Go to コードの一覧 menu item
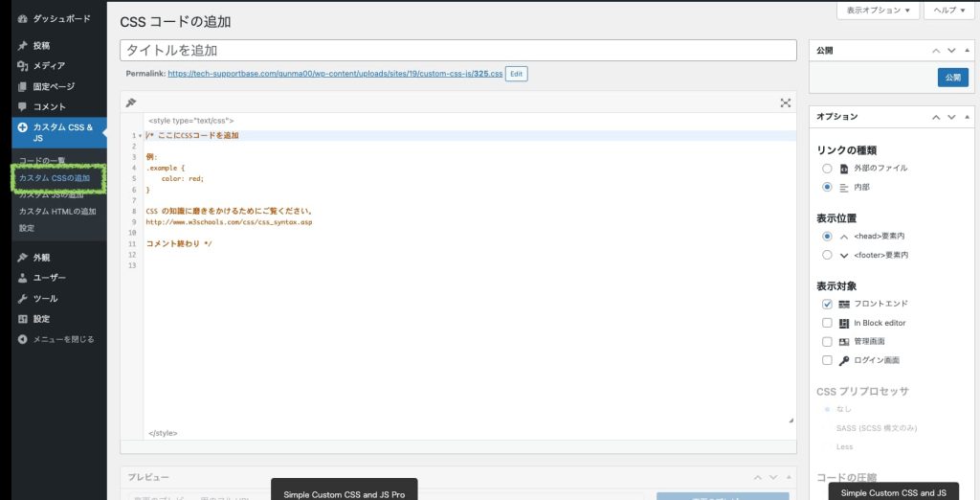The width and height of the screenshot is (980, 500). (x=42, y=160)
